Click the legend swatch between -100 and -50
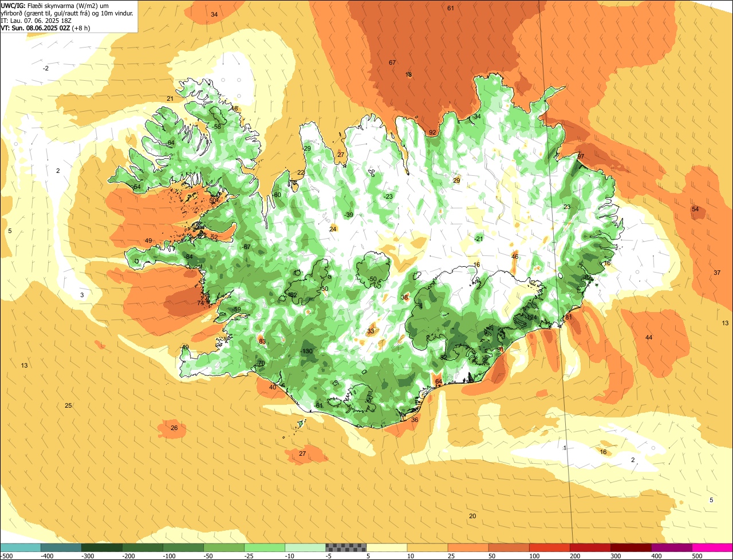This screenshot has width=733, height=560. pos(183,547)
